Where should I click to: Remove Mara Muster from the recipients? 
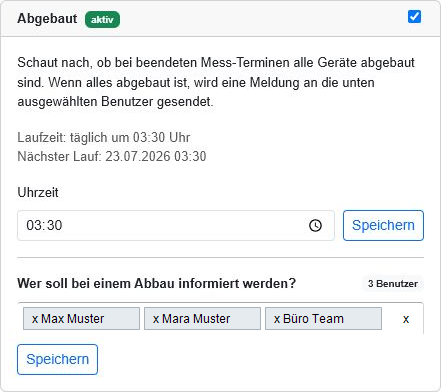[x=156, y=319]
